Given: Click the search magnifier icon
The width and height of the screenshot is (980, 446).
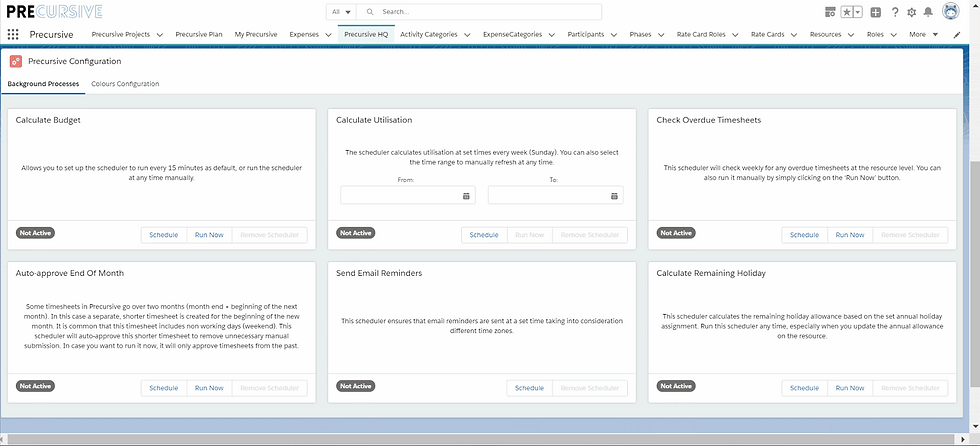Looking at the screenshot, I should tap(370, 12).
